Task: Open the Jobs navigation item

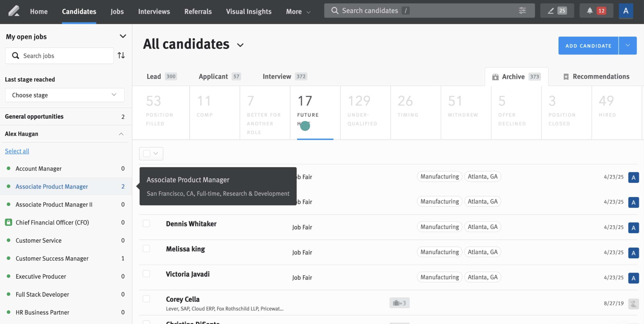Action: [117, 11]
